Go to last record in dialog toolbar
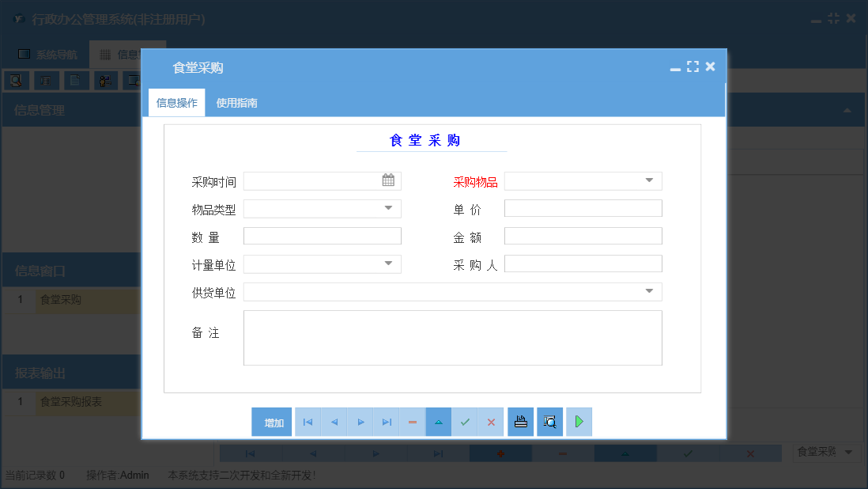 click(387, 422)
